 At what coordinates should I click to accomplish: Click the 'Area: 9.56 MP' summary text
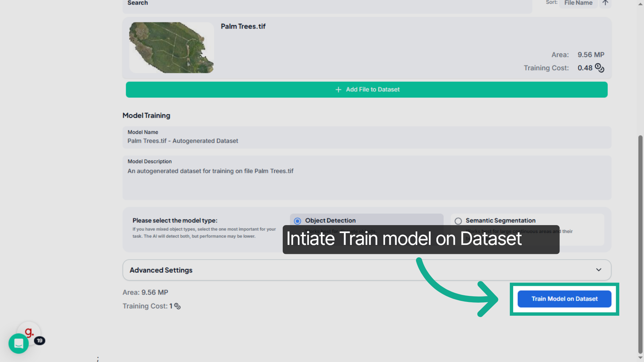[x=145, y=292]
